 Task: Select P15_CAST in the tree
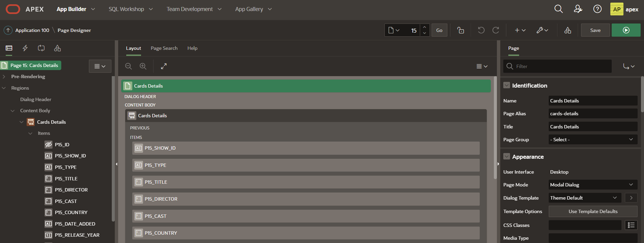coord(61,201)
